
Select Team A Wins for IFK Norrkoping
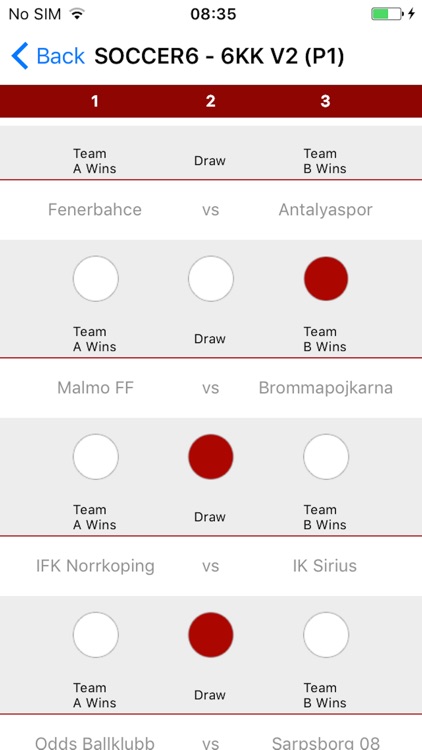[x=96, y=635]
